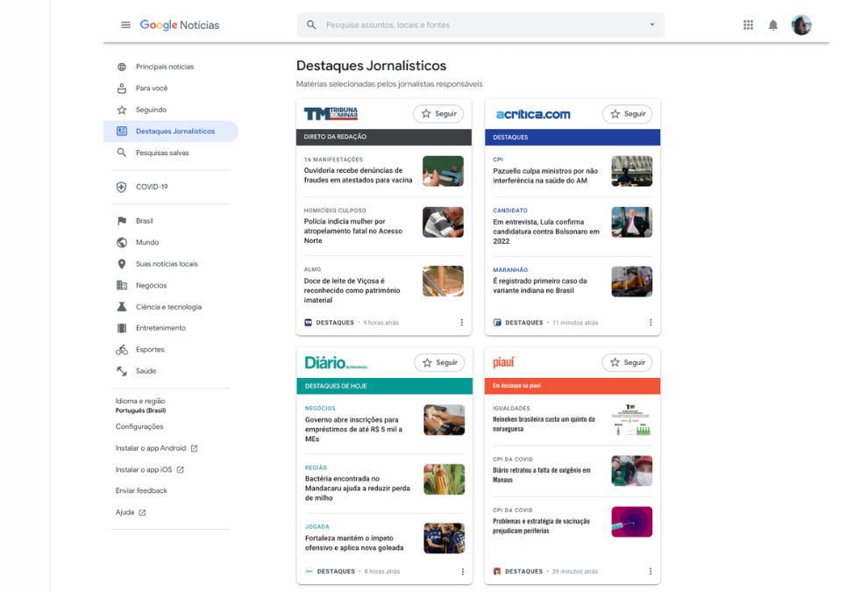Open the hamburger main menu
This screenshot has width=868, height=592.
[125, 25]
